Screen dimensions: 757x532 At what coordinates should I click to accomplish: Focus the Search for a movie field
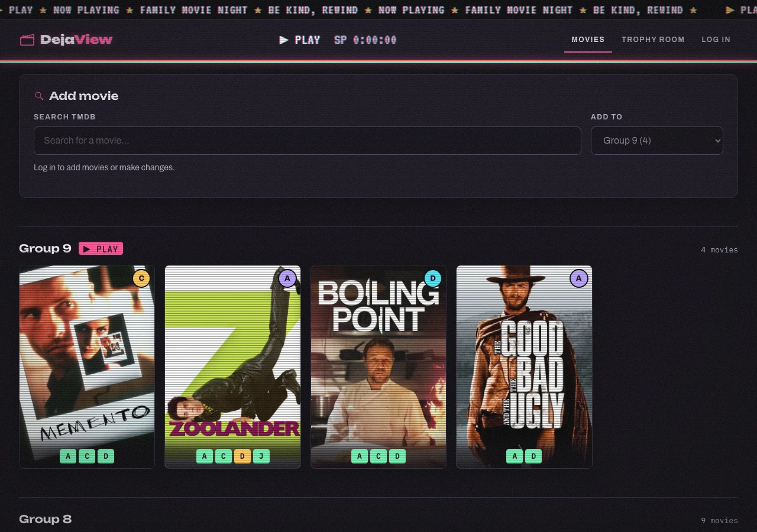point(308,141)
